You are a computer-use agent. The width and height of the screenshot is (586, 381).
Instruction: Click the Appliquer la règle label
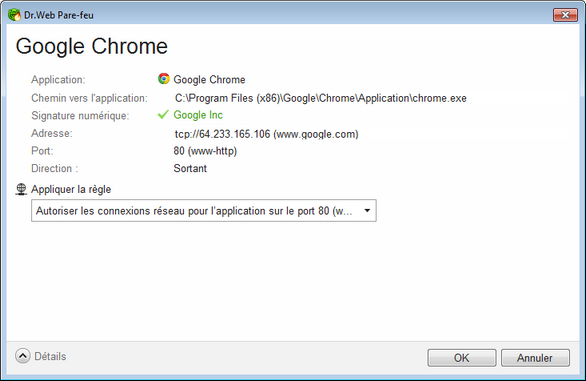(x=71, y=190)
